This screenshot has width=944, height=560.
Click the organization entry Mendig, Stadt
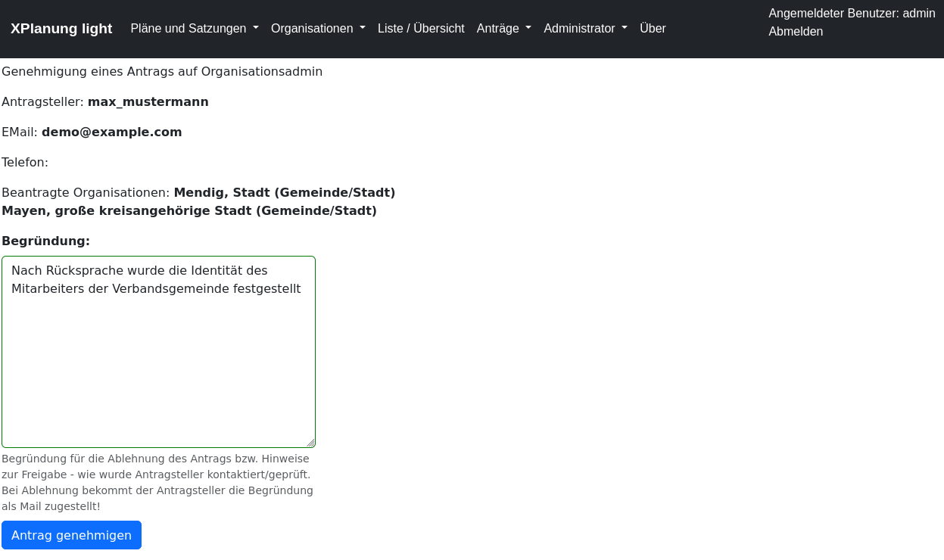point(284,192)
